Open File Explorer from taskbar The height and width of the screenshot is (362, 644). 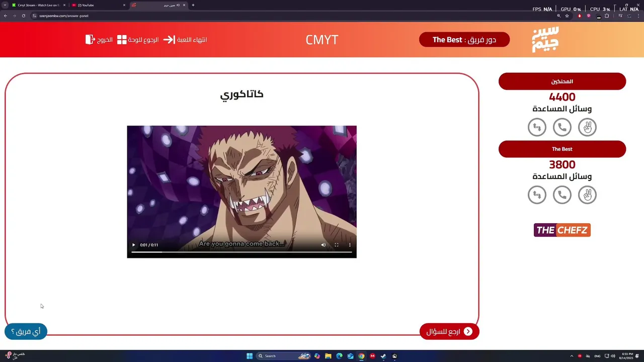[328, 356]
